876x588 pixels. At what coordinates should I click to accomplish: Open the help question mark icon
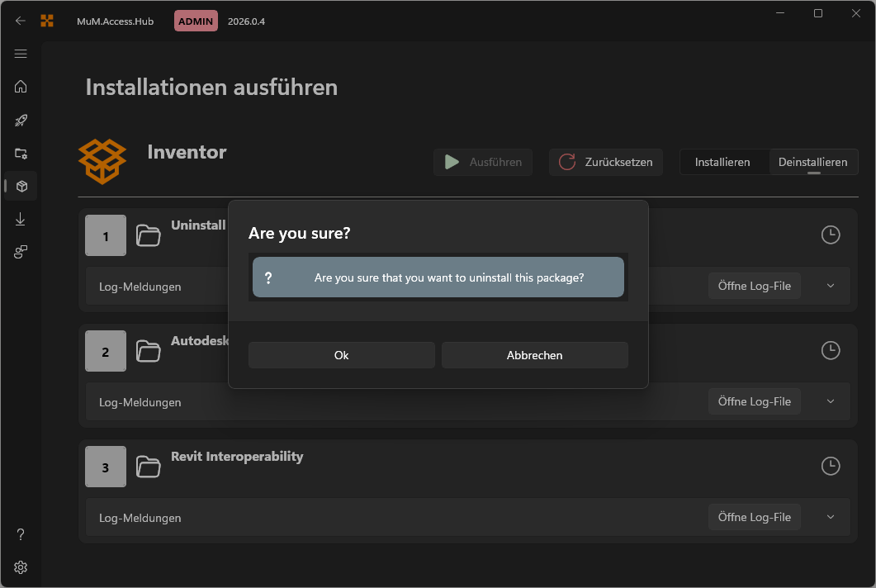point(21,534)
